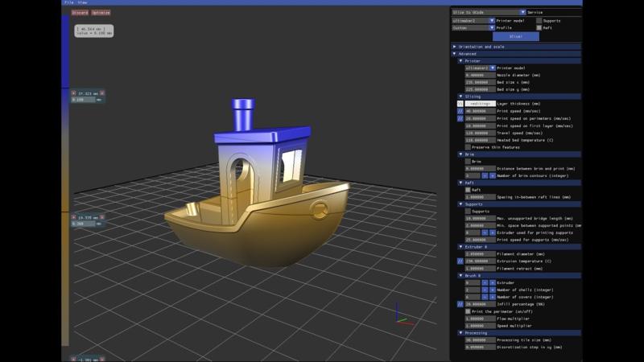
Task: Click the Discard button at top left
Action: pyautogui.click(x=80, y=13)
